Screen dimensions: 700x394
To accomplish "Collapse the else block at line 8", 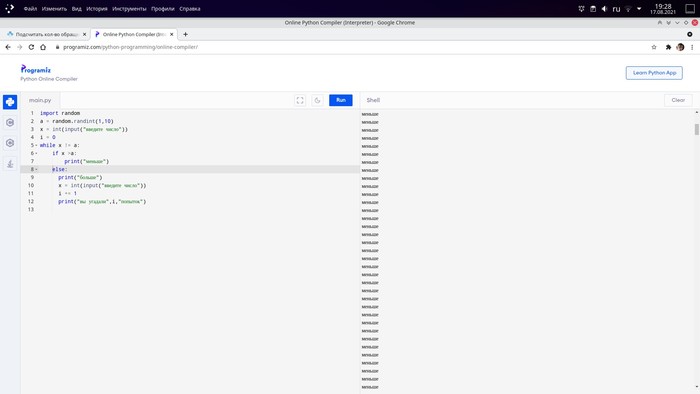I will [37, 170].
